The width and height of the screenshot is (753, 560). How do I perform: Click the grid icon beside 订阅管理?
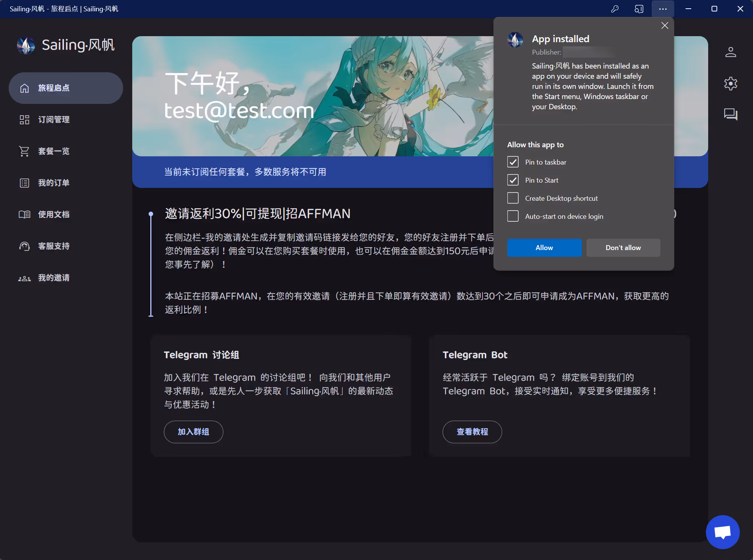click(24, 120)
